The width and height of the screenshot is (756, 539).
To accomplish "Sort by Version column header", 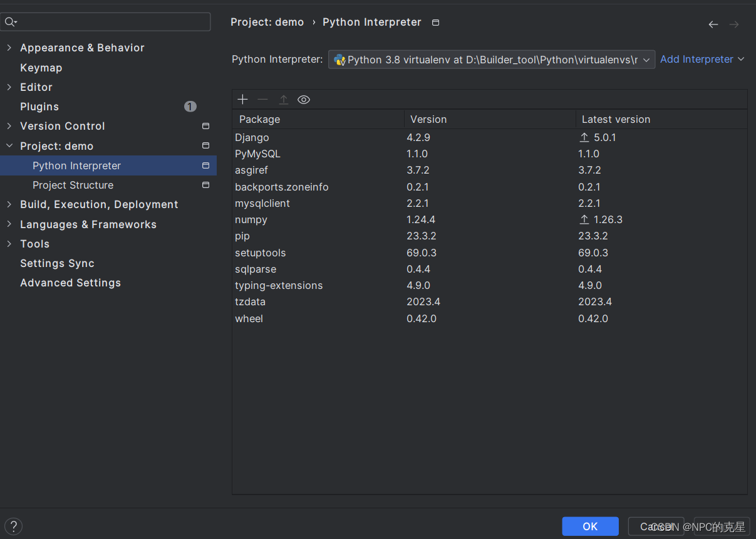I will [x=490, y=119].
